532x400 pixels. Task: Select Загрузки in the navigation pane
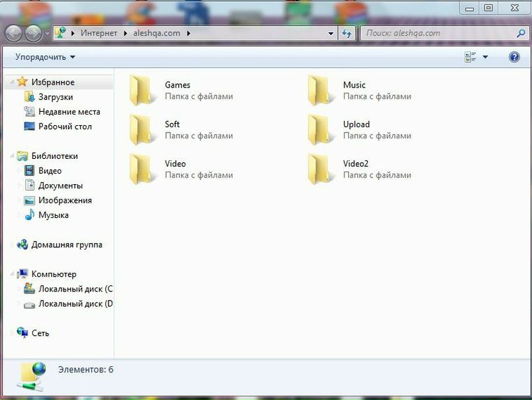(x=56, y=97)
